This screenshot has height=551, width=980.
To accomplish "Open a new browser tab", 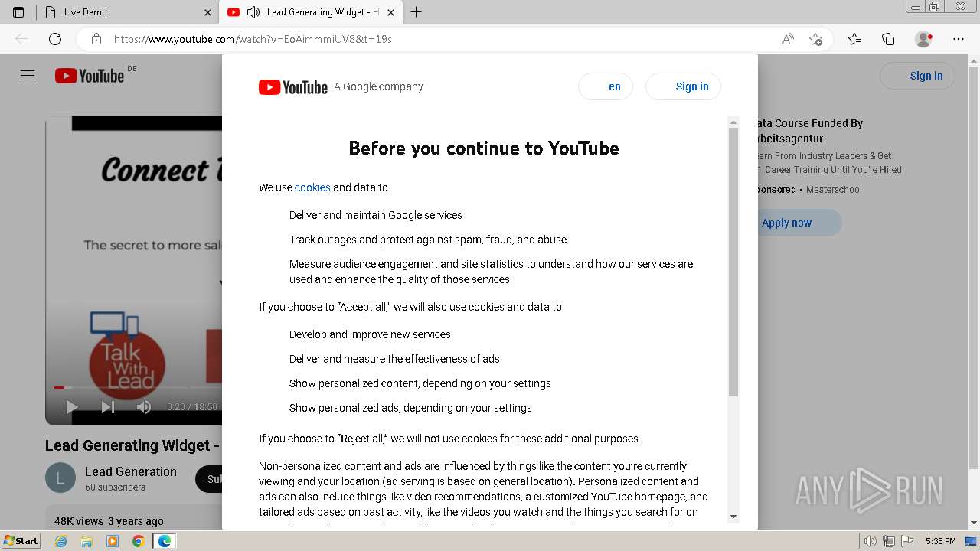I will (x=416, y=12).
